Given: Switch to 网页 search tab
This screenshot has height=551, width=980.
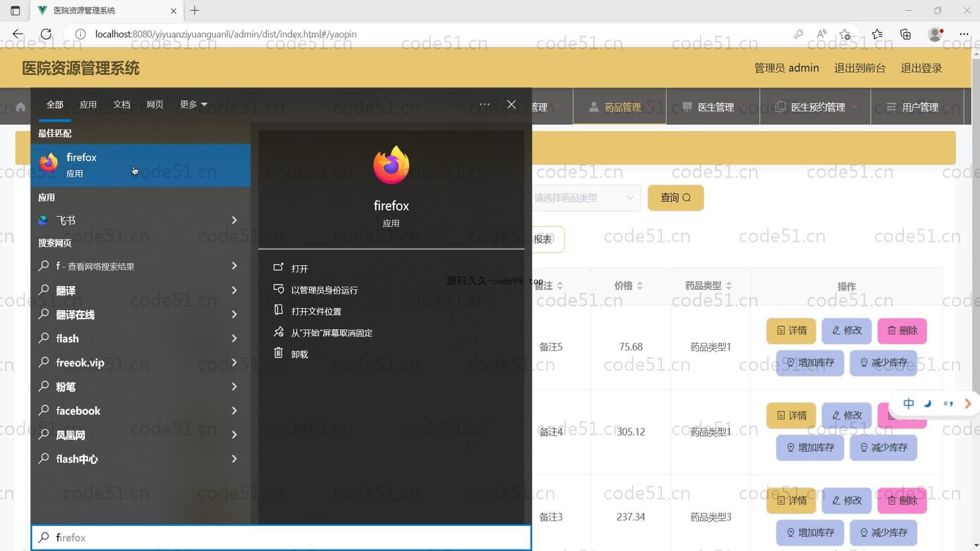Looking at the screenshot, I should tap(155, 105).
